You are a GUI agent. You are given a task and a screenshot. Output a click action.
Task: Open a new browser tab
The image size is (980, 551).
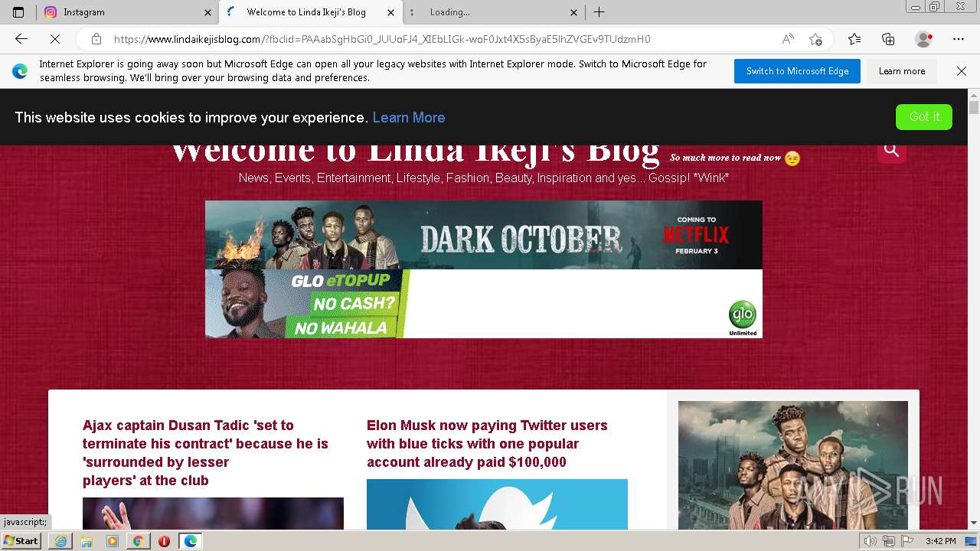coord(599,12)
